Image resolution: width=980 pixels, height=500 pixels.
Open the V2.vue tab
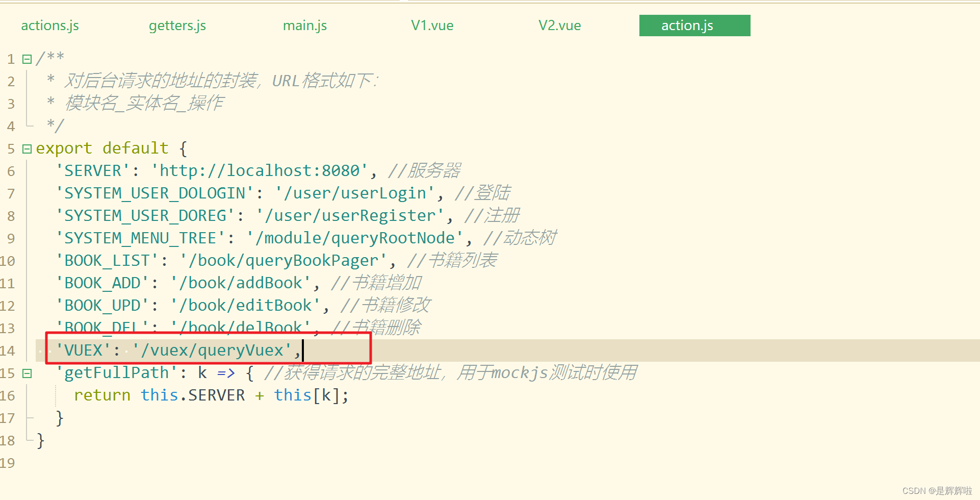tap(559, 25)
